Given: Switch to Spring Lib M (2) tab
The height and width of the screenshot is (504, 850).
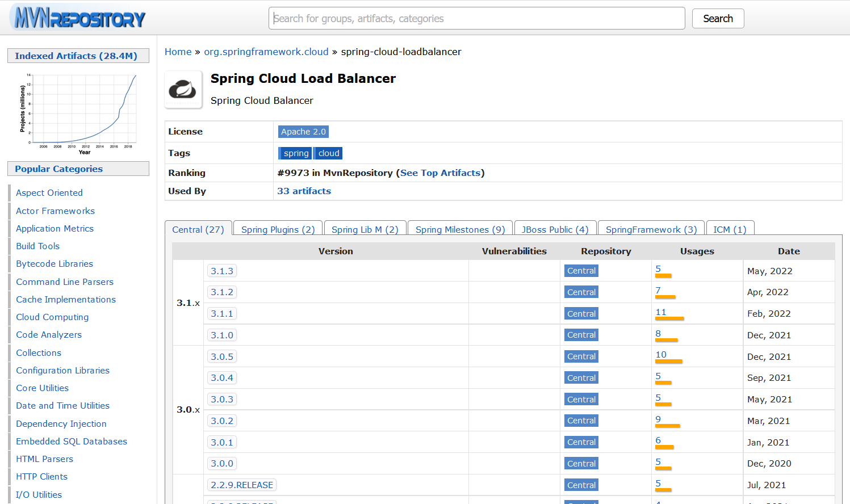Looking at the screenshot, I should tap(365, 229).
